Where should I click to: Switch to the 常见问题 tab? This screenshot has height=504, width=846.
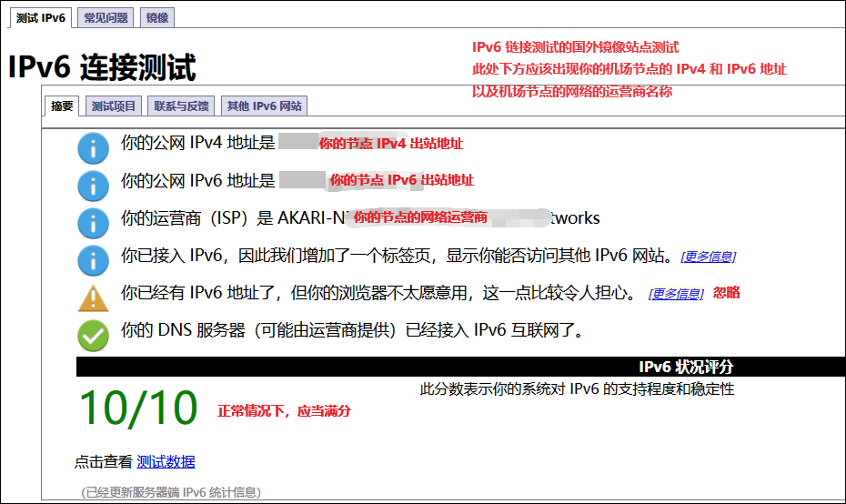click(x=106, y=18)
